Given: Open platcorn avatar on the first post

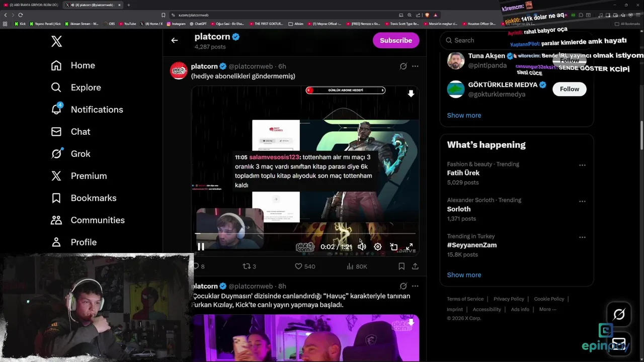Looking at the screenshot, I should [x=179, y=71].
